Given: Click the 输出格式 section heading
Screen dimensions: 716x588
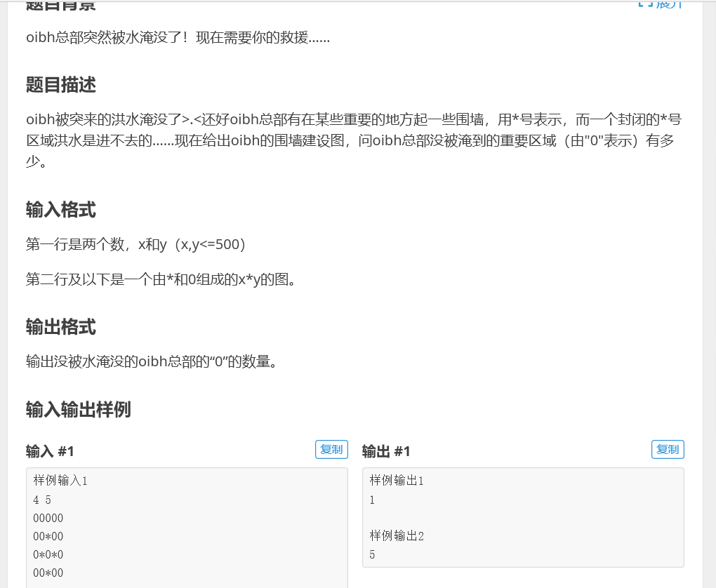Looking at the screenshot, I should (60, 327).
